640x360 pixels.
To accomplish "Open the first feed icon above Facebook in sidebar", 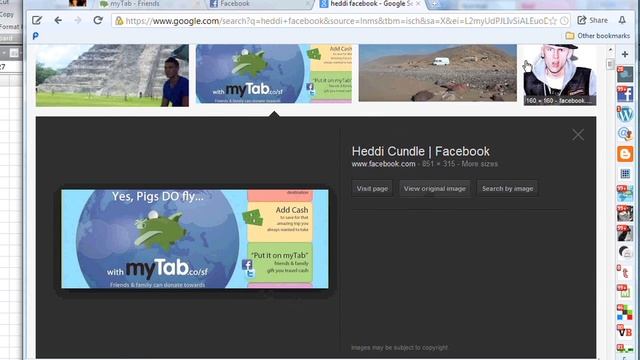I will point(624,74).
